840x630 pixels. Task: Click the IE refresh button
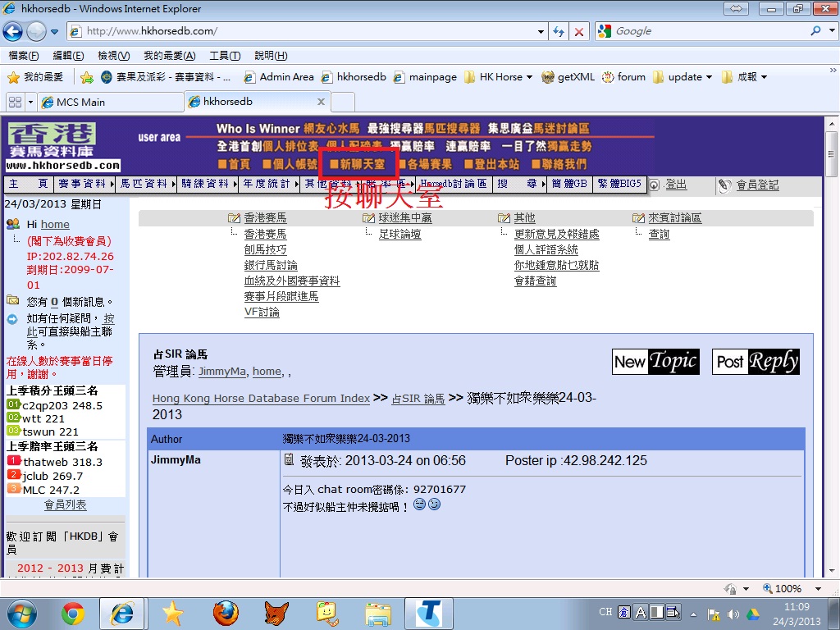[x=559, y=31]
